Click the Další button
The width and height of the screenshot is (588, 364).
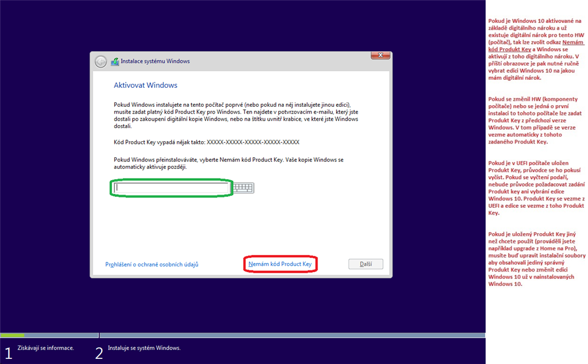(366, 264)
